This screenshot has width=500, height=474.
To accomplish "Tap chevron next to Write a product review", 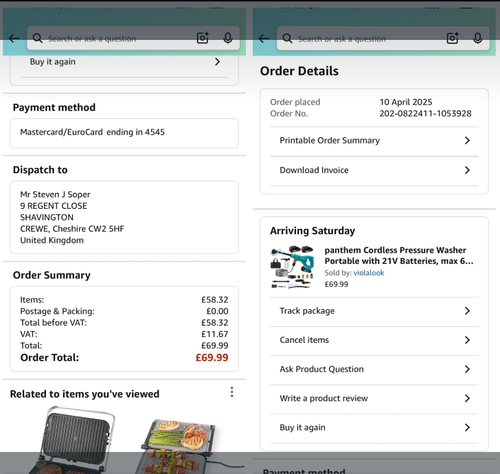I will coord(467,398).
